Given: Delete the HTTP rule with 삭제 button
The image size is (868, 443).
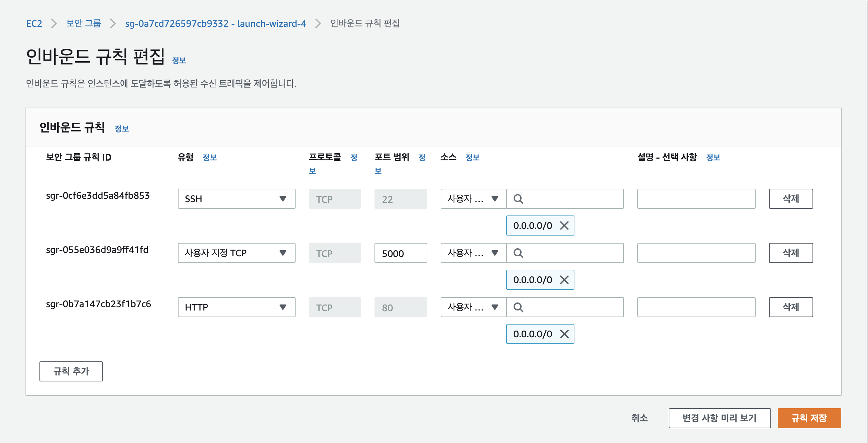Looking at the screenshot, I should pos(790,307).
